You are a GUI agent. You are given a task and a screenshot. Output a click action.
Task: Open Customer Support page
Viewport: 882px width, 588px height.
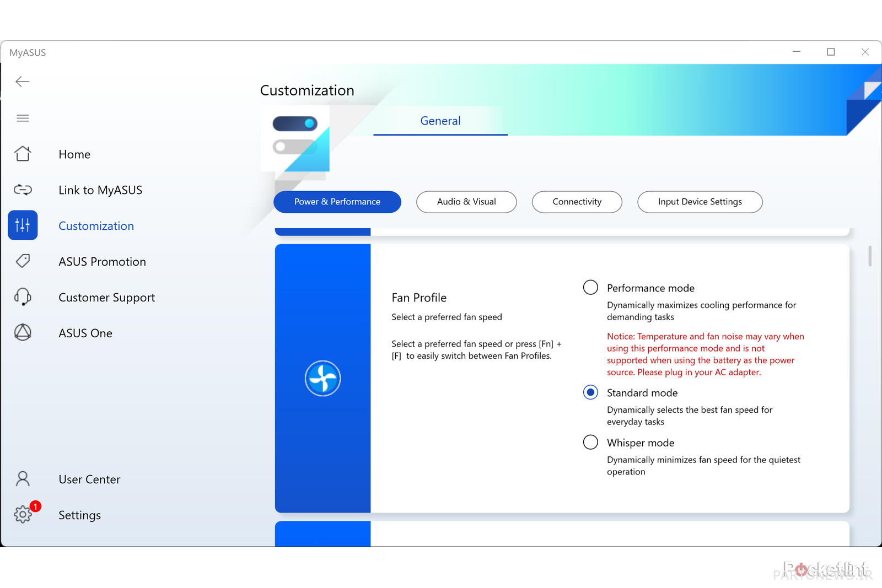pyautogui.click(x=107, y=298)
